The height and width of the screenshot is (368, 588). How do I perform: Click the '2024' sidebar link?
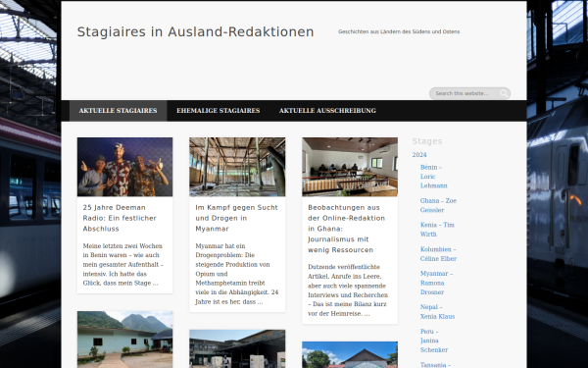tap(419, 155)
